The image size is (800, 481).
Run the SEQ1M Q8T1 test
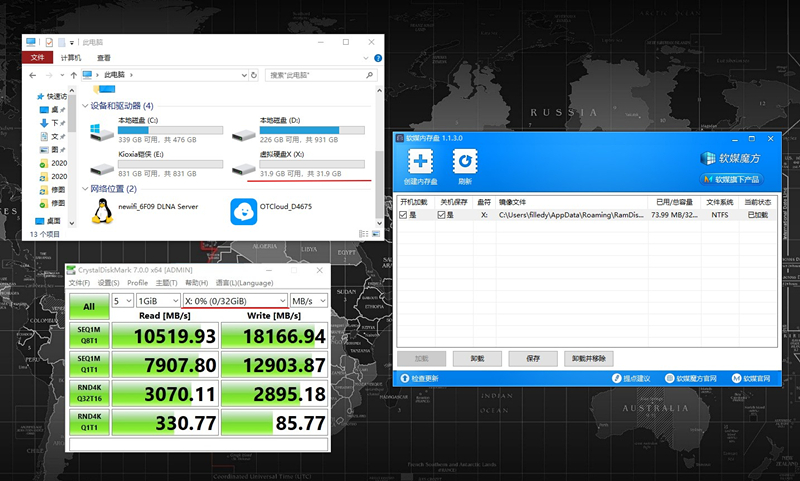[x=89, y=335]
